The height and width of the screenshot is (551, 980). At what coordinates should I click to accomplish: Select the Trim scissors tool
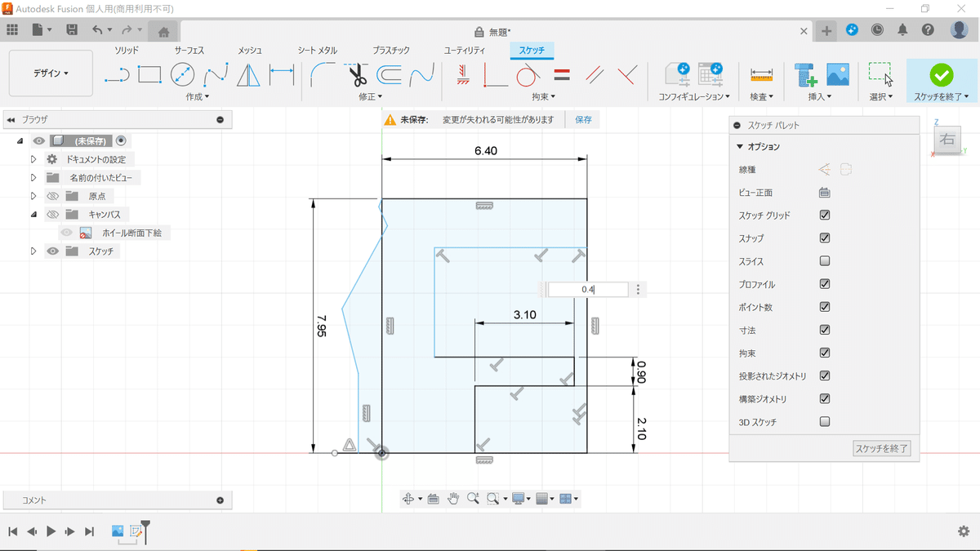tap(357, 75)
